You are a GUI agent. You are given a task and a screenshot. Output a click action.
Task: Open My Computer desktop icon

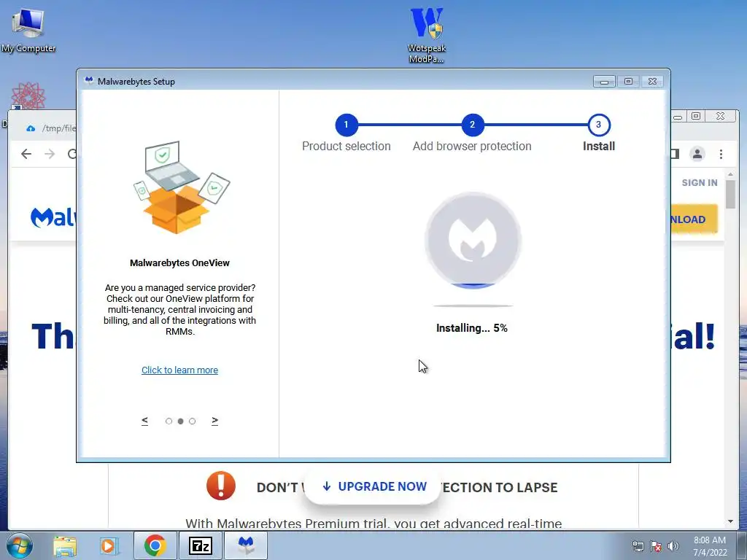point(28,31)
